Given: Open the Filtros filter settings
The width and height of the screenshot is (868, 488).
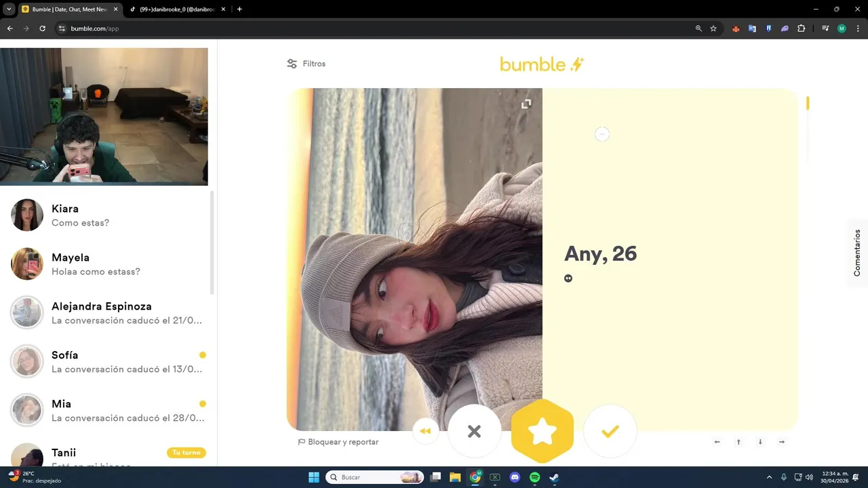Looking at the screenshot, I should 306,64.
